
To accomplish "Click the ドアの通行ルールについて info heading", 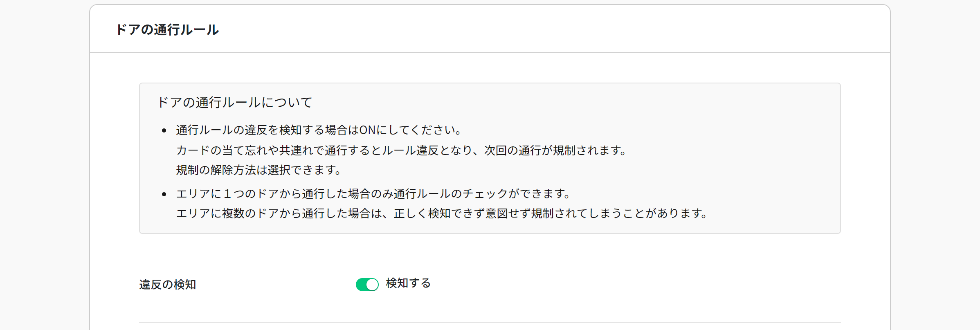I will coord(234,103).
